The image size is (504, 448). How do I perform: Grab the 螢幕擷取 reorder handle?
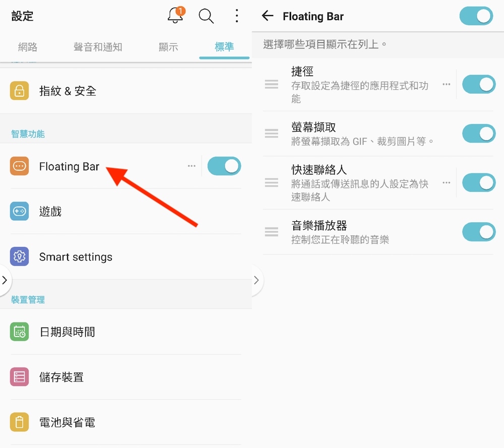tap(272, 134)
